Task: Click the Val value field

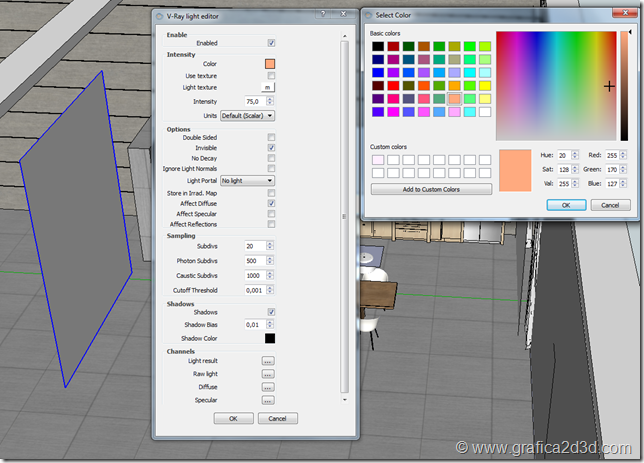Action: [x=563, y=184]
